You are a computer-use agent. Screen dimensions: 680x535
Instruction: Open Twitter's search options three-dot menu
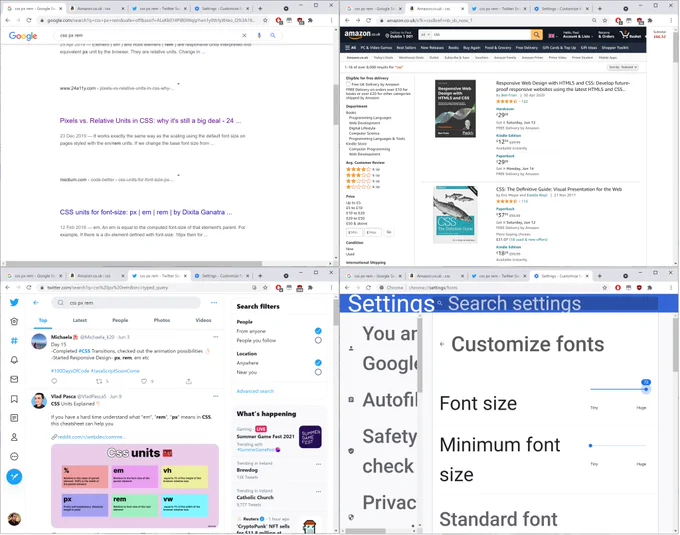pyautogui.click(x=214, y=303)
